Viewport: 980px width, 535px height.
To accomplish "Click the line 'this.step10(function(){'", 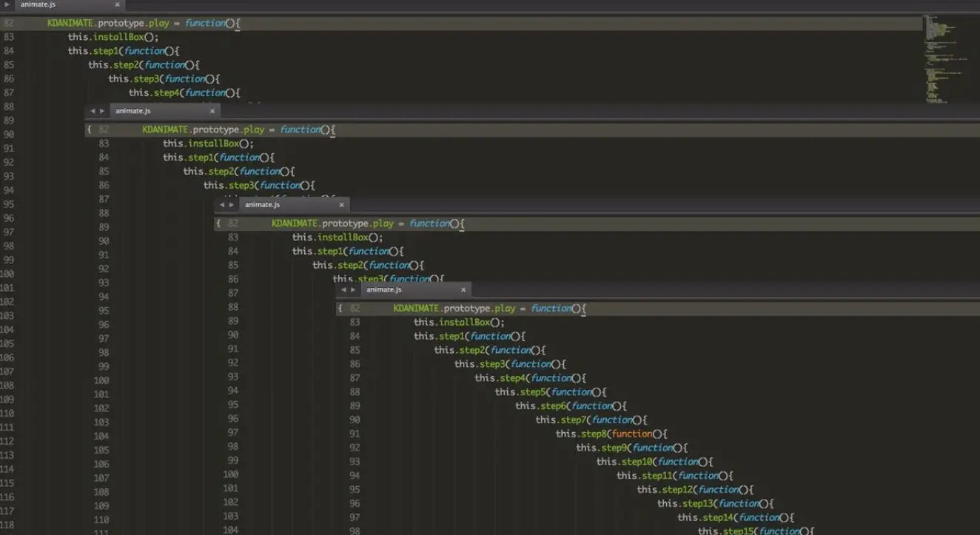I will coord(655,462).
